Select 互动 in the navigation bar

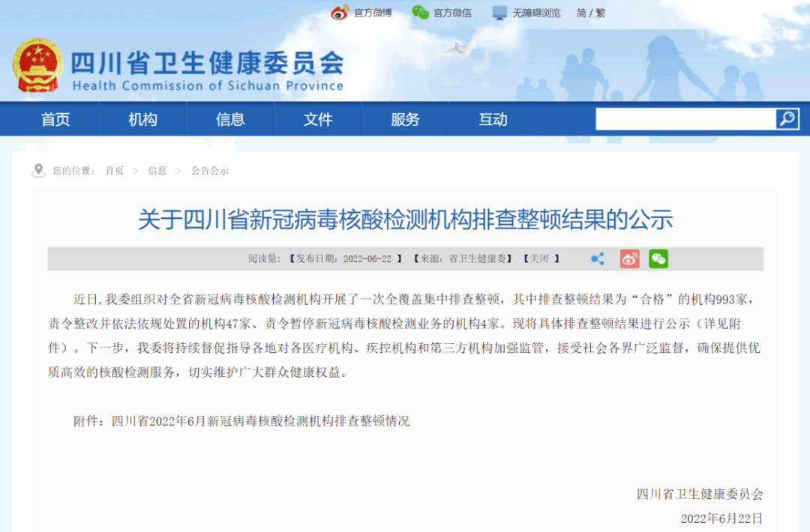tap(493, 119)
